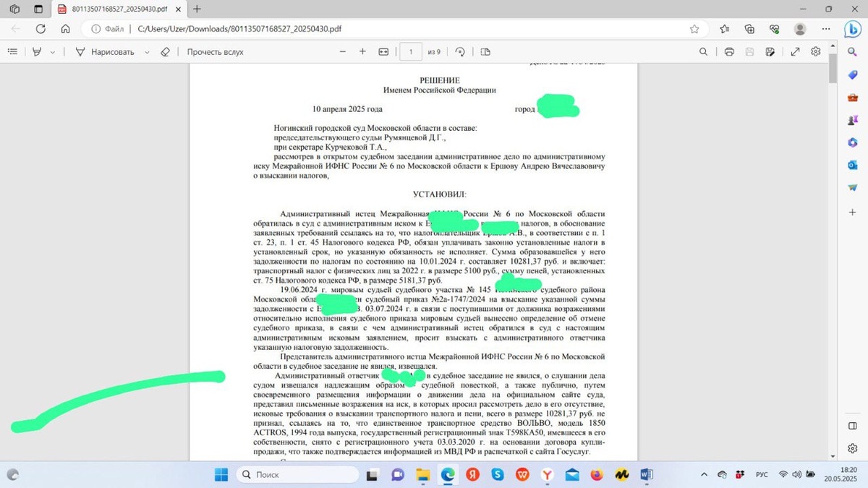The image size is (868, 488).
Task: Open highlight color dropdown arrow
Action: (x=51, y=52)
